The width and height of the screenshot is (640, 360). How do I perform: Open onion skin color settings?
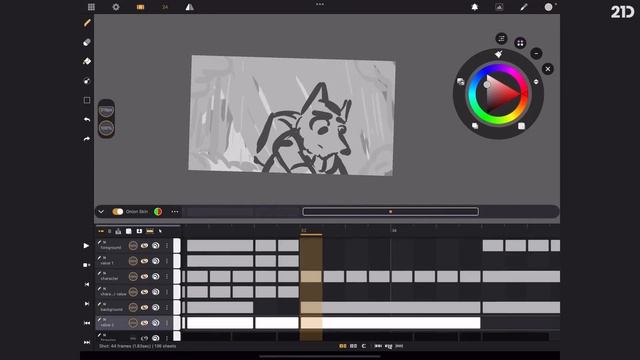pyautogui.click(x=158, y=211)
